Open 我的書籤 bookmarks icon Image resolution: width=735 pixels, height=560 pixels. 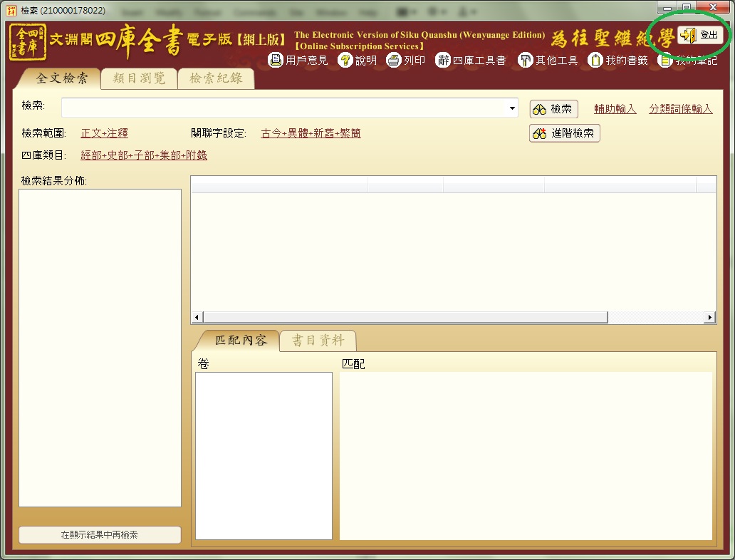(x=595, y=61)
